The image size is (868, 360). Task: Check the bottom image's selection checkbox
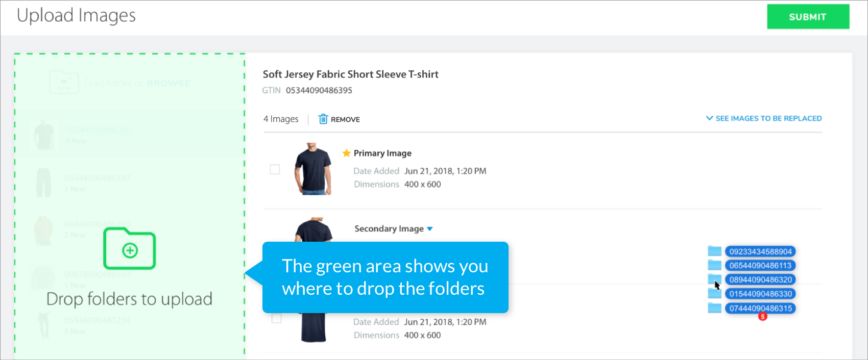coord(276,318)
